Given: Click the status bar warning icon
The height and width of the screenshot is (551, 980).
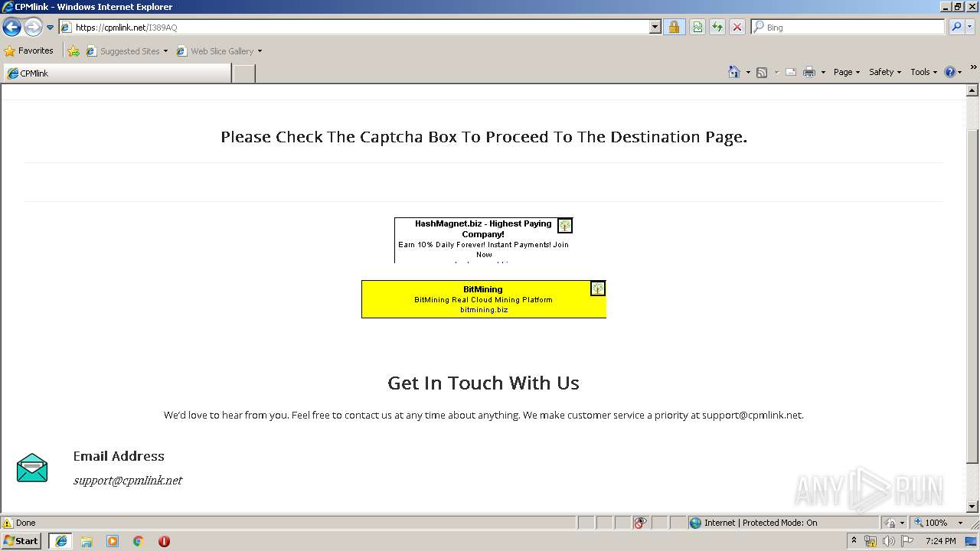Looking at the screenshot, I should (8, 523).
